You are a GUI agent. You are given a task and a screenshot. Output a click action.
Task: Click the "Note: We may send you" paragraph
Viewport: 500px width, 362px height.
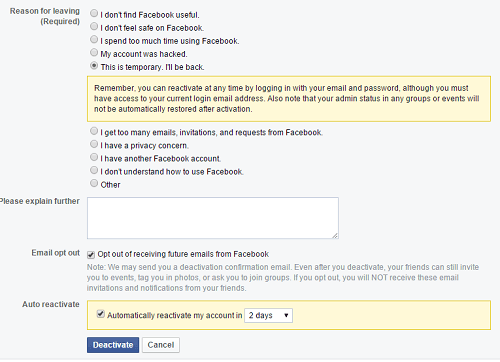point(283,278)
